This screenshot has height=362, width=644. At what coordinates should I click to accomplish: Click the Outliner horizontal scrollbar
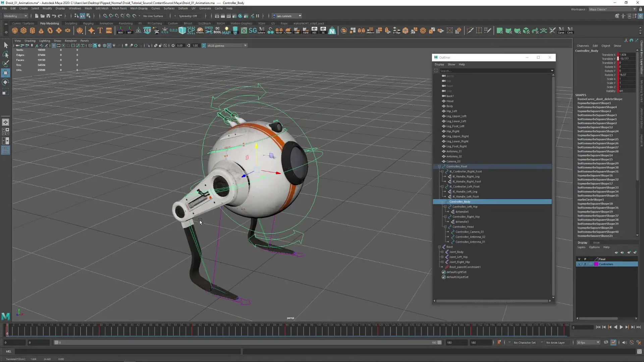(492, 301)
